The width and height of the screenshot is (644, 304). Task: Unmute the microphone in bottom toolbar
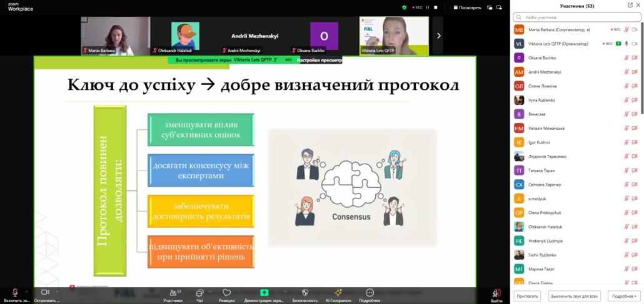(x=14, y=292)
